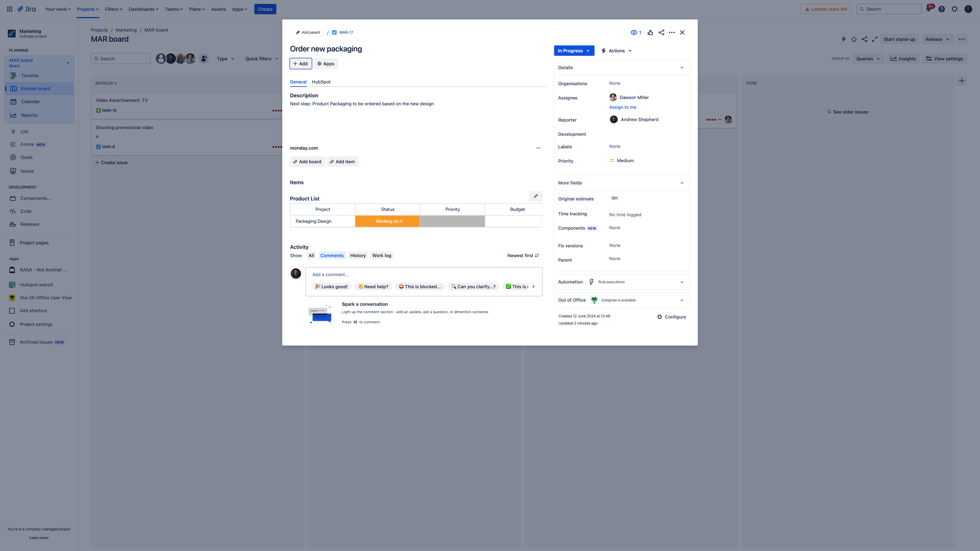The height and width of the screenshot is (551, 980).
Task: Vote for this issue thumbs-up icon
Action: 650,32
